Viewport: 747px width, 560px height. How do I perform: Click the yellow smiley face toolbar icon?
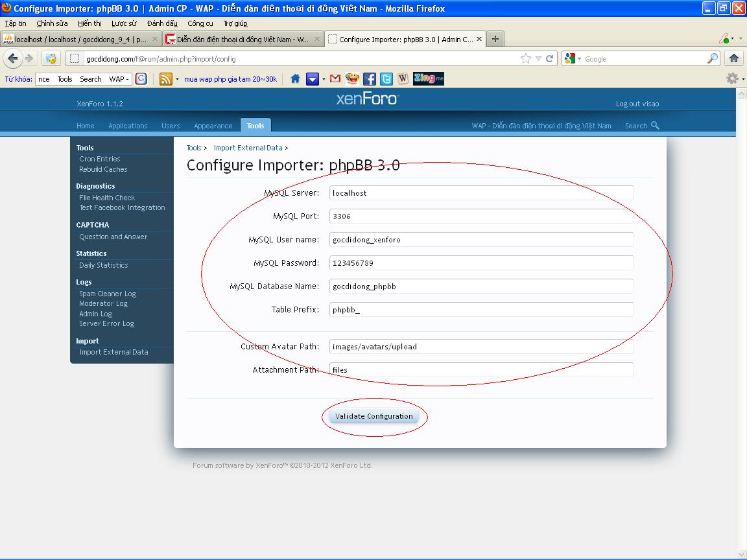tap(352, 78)
